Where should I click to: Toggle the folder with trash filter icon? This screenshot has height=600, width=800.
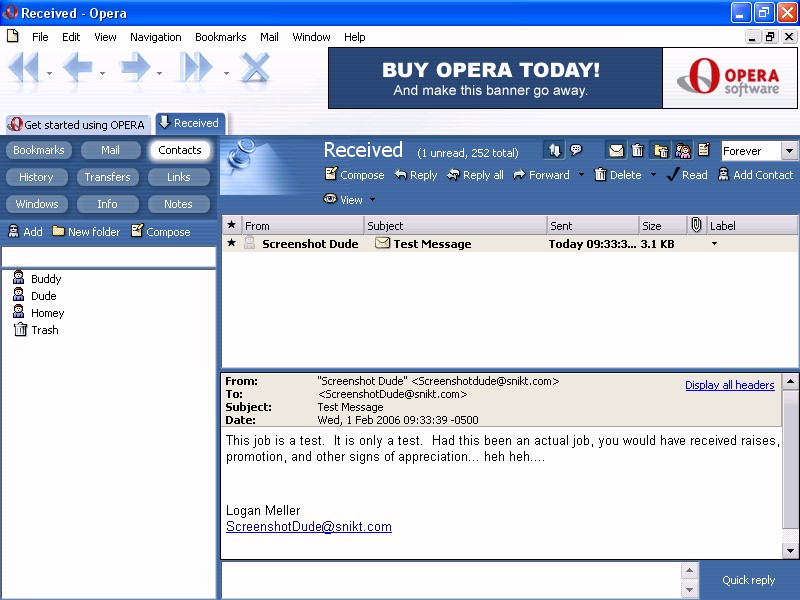(661, 151)
